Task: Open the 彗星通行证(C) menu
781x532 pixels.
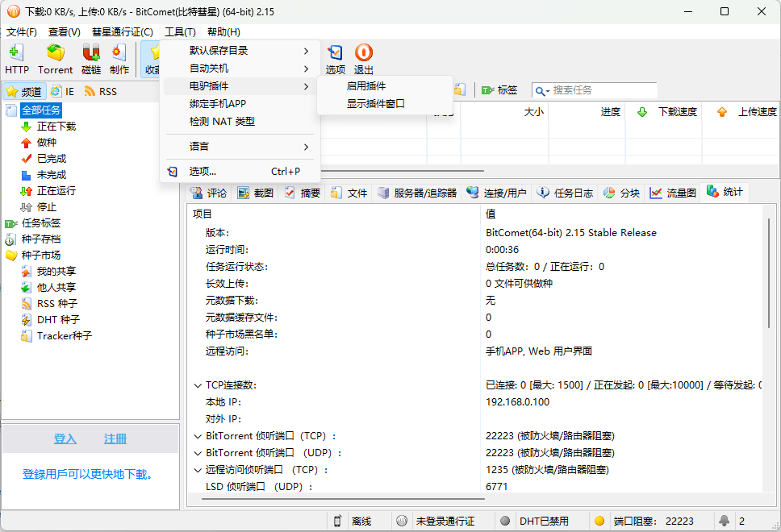Action: pos(123,32)
